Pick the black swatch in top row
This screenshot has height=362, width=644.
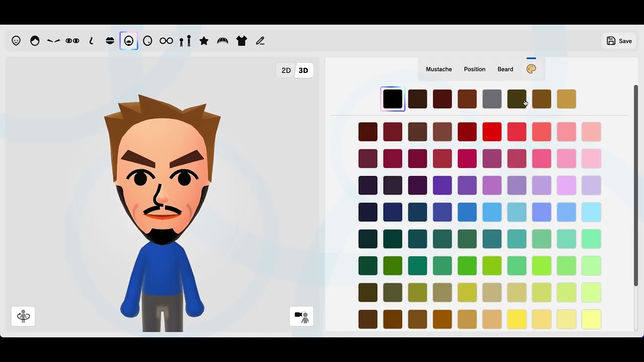click(x=392, y=99)
